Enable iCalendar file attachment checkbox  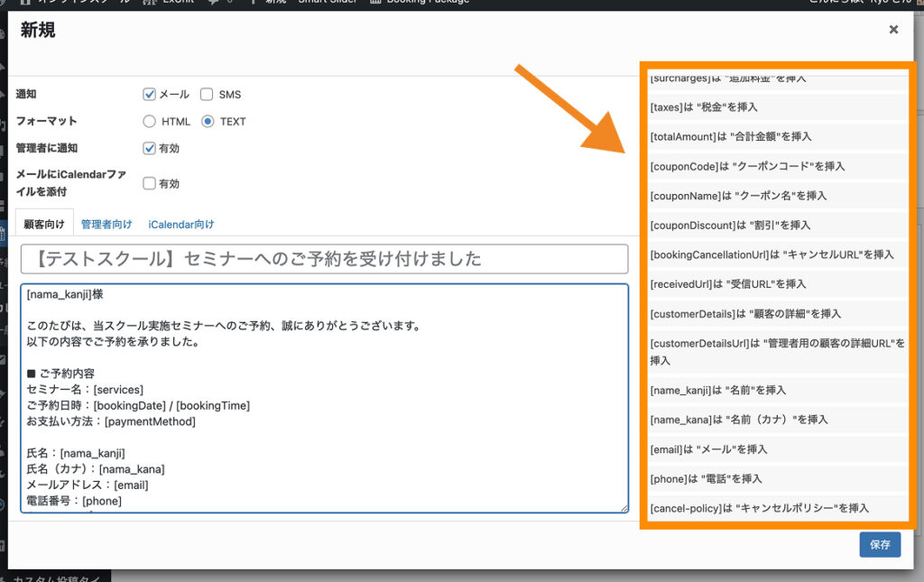[x=150, y=183]
